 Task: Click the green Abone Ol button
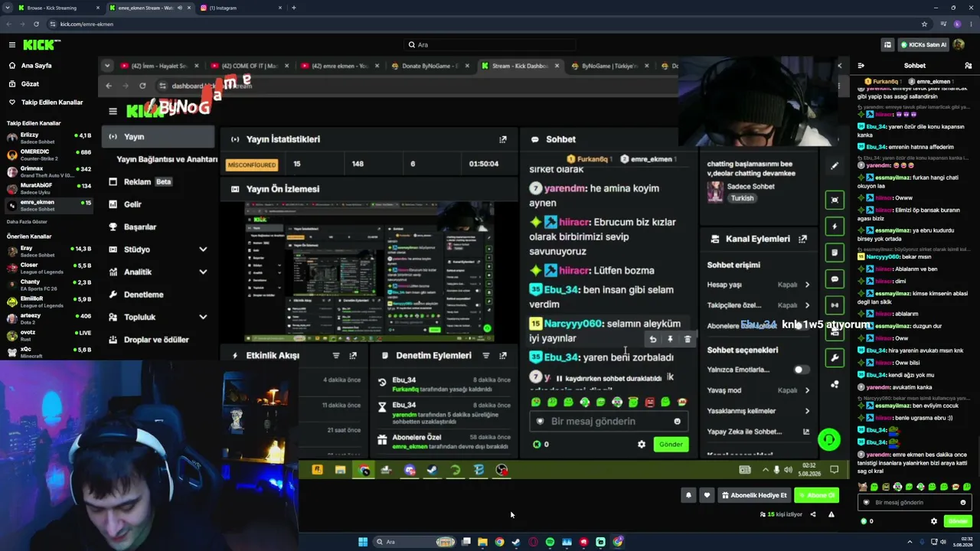[x=817, y=495]
